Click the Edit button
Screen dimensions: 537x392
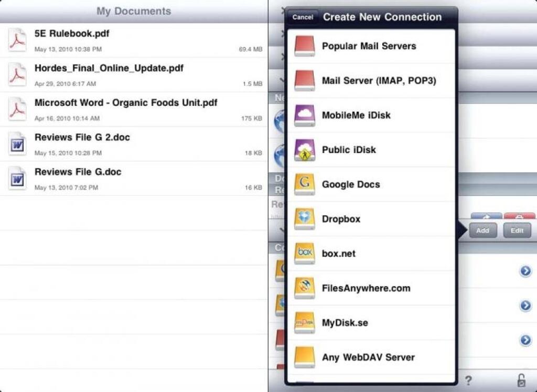[517, 231]
